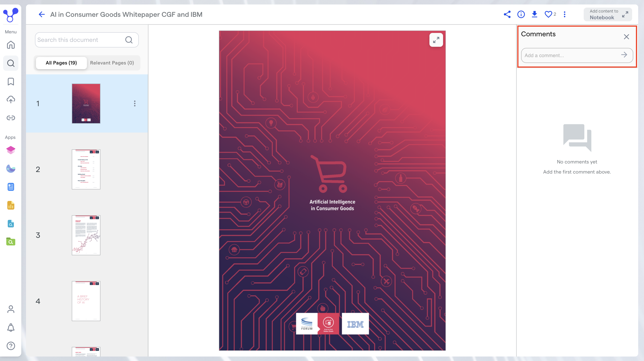Click the document cover page preview

click(x=332, y=191)
